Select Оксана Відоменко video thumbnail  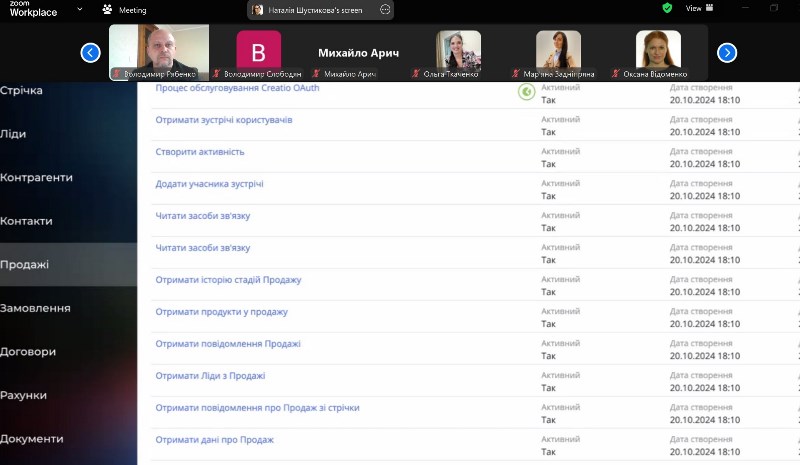click(x=658, y=53)
